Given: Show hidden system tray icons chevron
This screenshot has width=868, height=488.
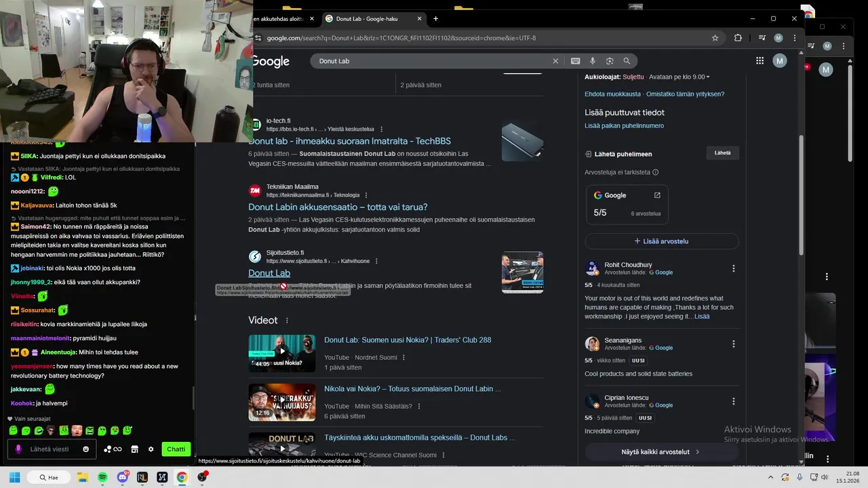Looking at the screenshot, I should coord(770,477).
